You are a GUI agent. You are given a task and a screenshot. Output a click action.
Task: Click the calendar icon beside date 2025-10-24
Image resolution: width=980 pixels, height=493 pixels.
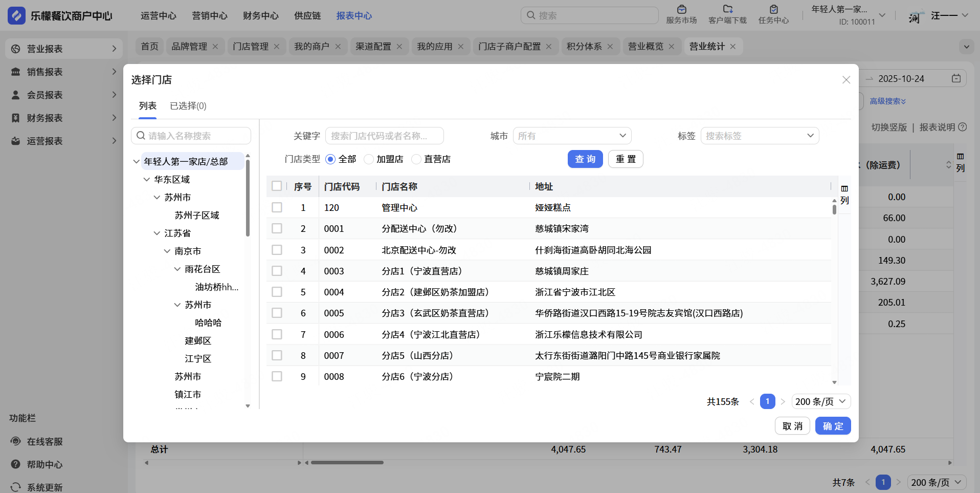[956, 78]
